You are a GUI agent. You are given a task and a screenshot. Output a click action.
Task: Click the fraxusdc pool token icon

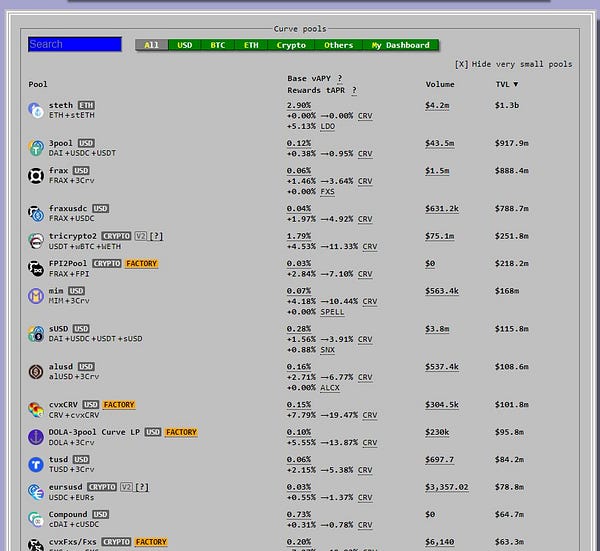(36, 214)
